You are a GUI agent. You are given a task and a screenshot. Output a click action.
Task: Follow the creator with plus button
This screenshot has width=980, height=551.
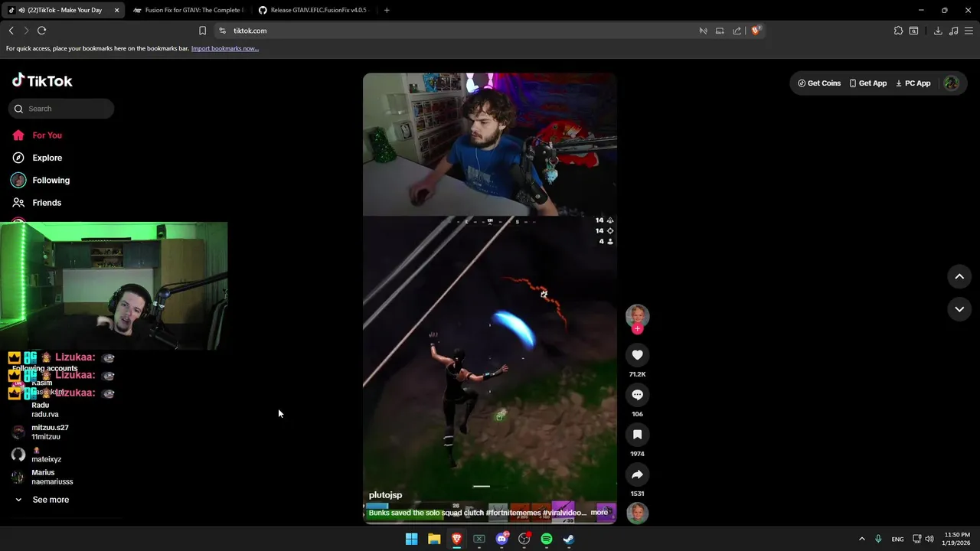coord(637,329)
